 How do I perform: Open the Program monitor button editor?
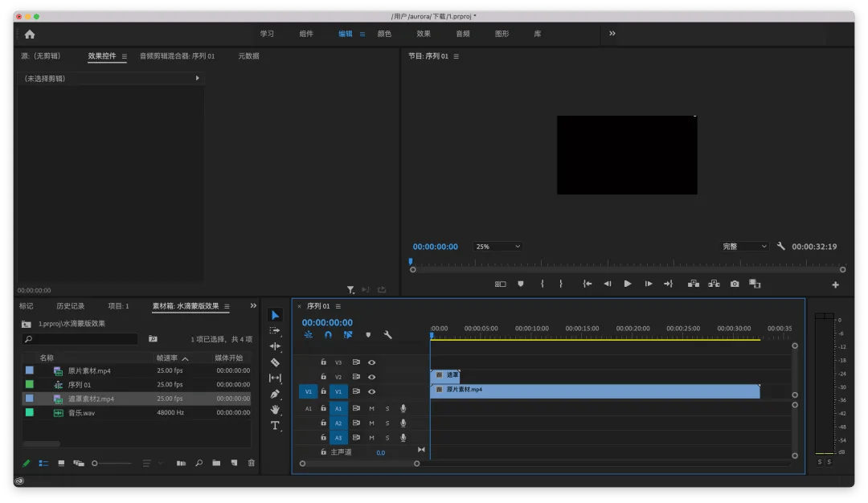tap(835, 285)
